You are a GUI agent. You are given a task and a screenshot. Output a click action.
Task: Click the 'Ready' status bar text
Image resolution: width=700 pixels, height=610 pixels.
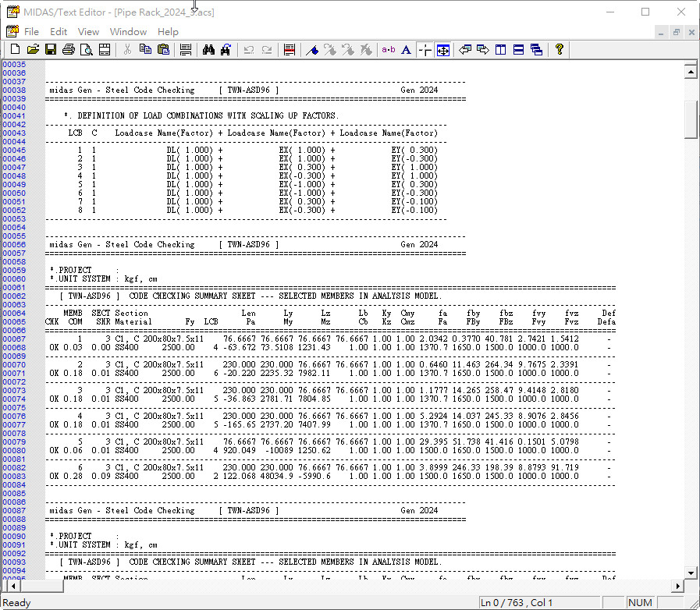pyautogui.click(x=17, y=603)
